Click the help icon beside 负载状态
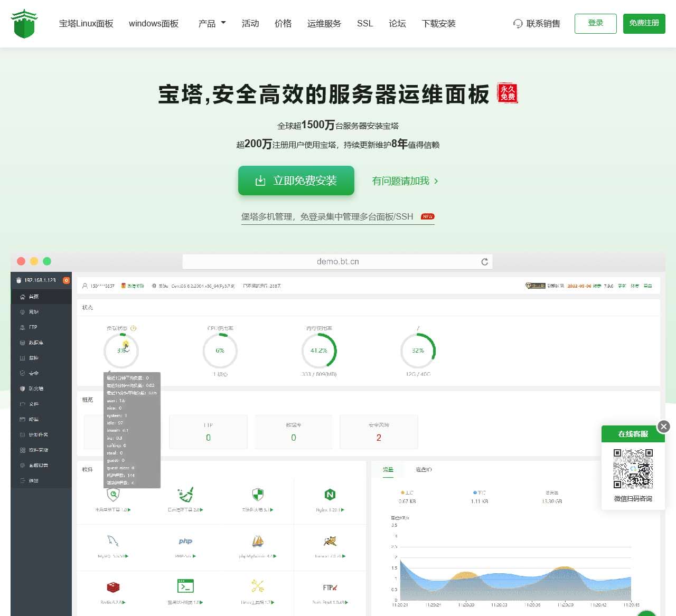The height and width of the screenshot is (616, 676). pos(134,328)
